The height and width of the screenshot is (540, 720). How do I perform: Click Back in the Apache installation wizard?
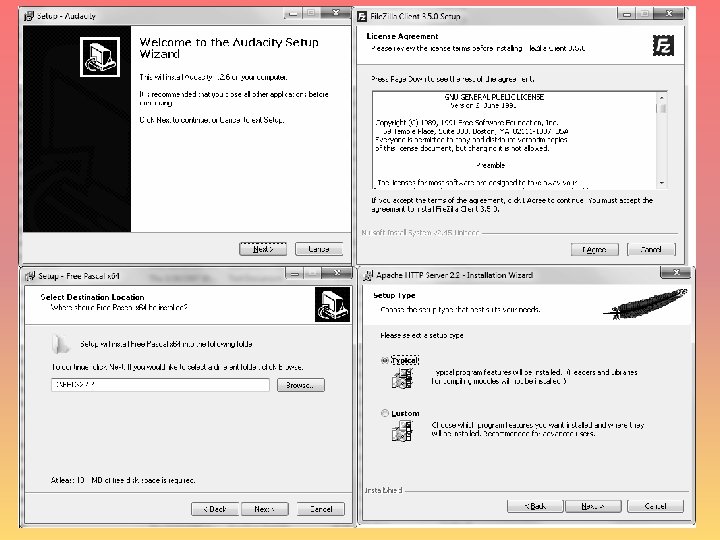(x=535, y=506)
